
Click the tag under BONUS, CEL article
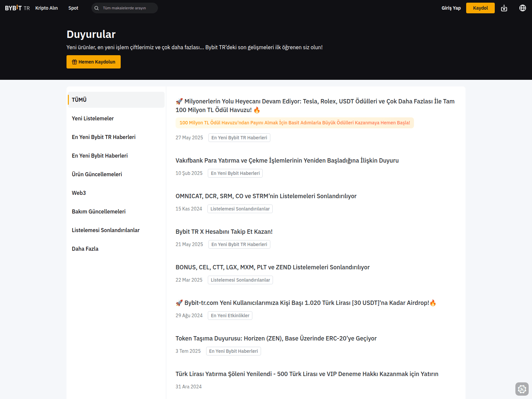[240, 280]
